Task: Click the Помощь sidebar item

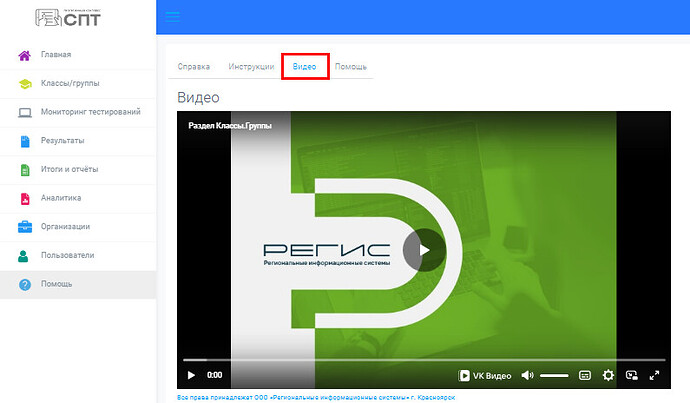Action: pos(56,284)
